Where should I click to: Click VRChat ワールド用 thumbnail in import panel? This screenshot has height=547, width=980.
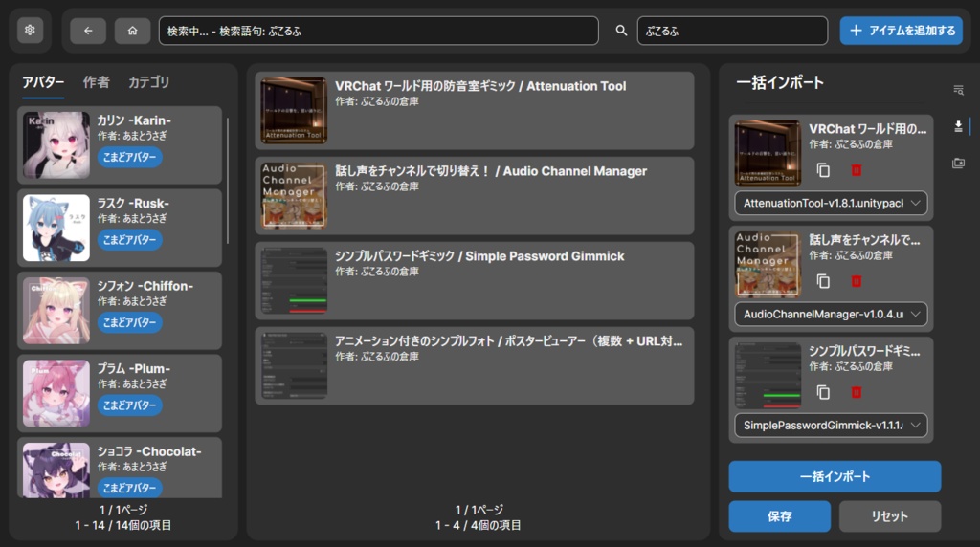(768, 154)
